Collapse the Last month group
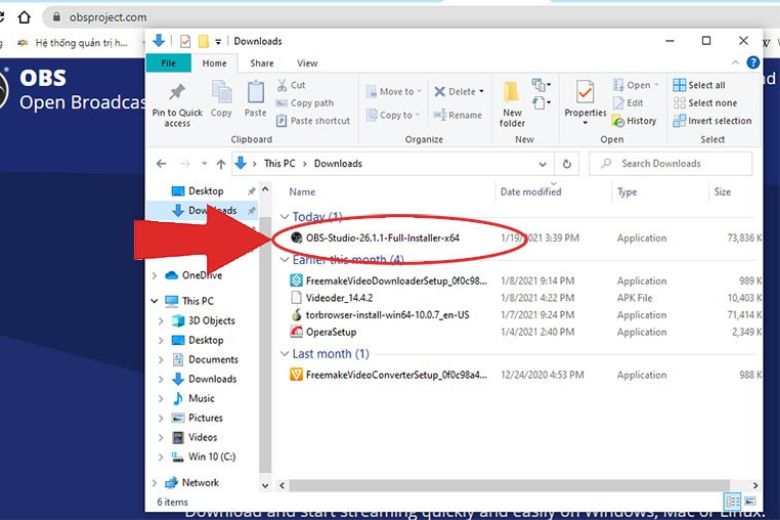The width and height of the screenshot is (780, 520). [x=285, y=354]
